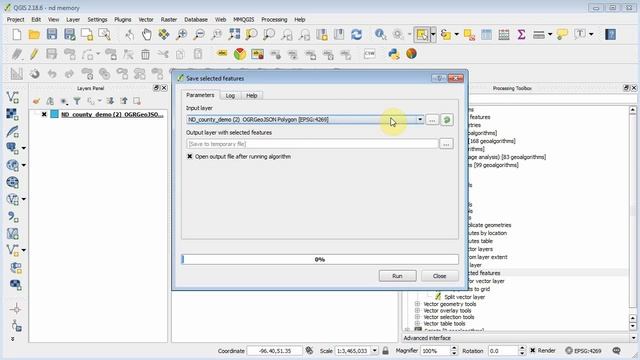Open the Field Calculator table icon
This screenshot has height=360, width=640.
[504, 35]
